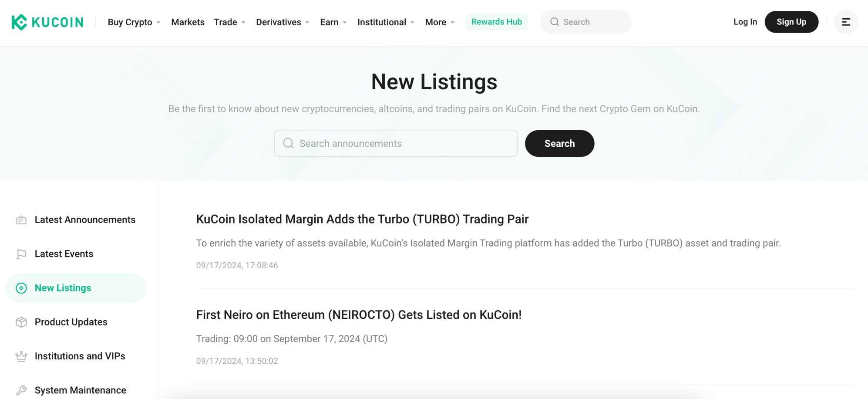Viewport: 868px width, 399px height.
Task: Open the Derivatives dropdown menu
Action: (279, 22)
